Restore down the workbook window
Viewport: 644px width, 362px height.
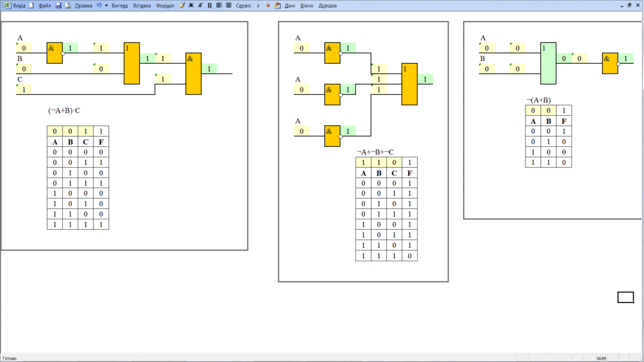click(630, 5)
